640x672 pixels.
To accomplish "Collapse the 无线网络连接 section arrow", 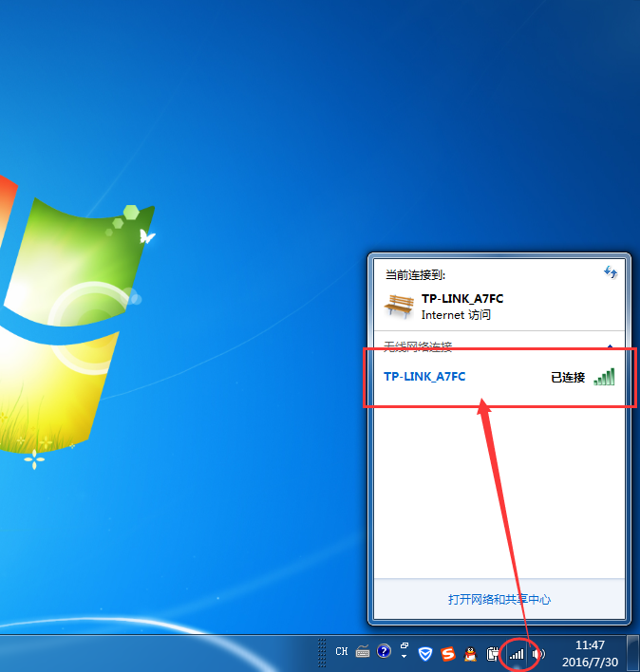I will click(610, 345).
